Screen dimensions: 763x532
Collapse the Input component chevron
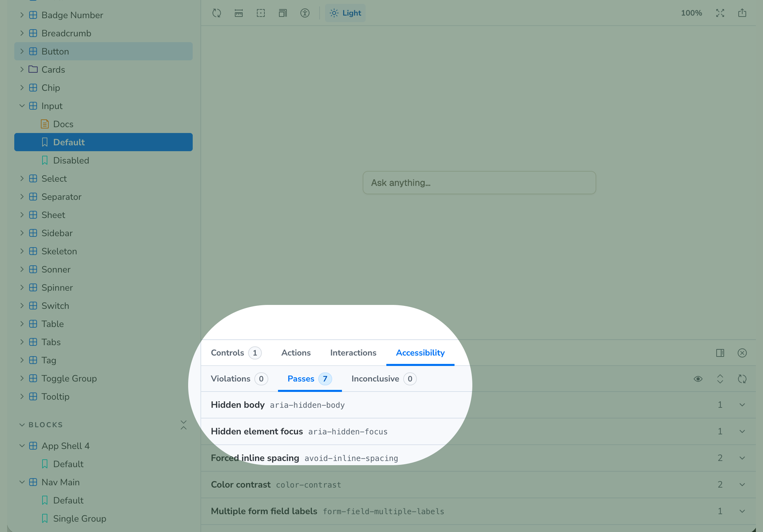pyautogui.click(x=22, y=106)
